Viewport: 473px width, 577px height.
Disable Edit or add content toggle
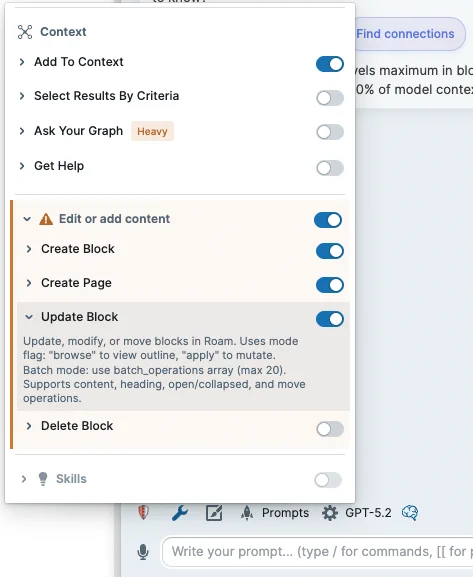328,220
